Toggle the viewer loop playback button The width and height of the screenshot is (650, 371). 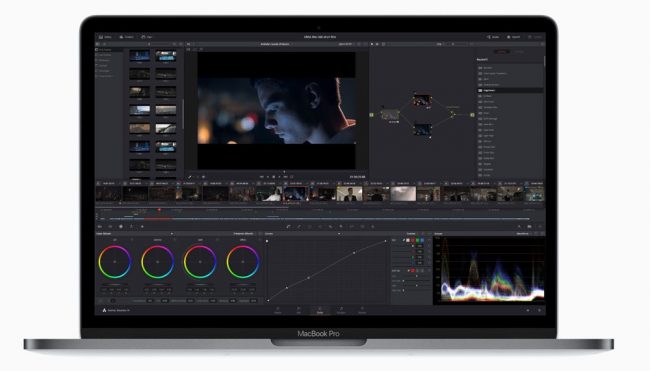pos(291,177)
